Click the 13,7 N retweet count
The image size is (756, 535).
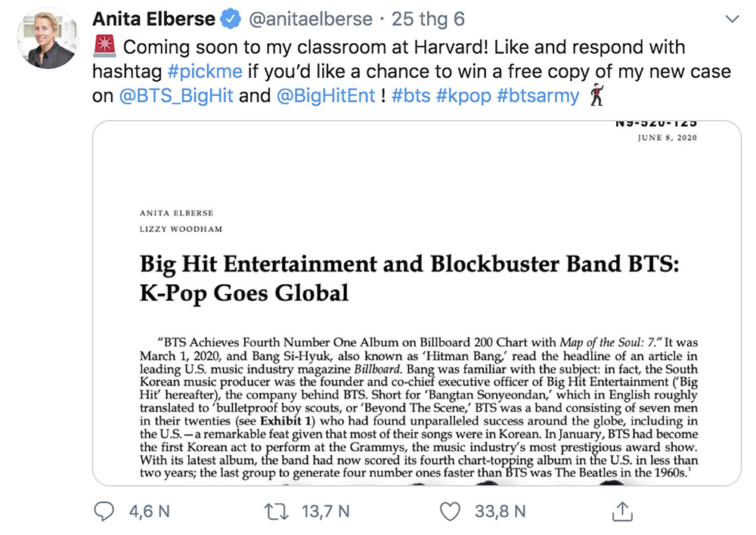click(x=326, y=512)
